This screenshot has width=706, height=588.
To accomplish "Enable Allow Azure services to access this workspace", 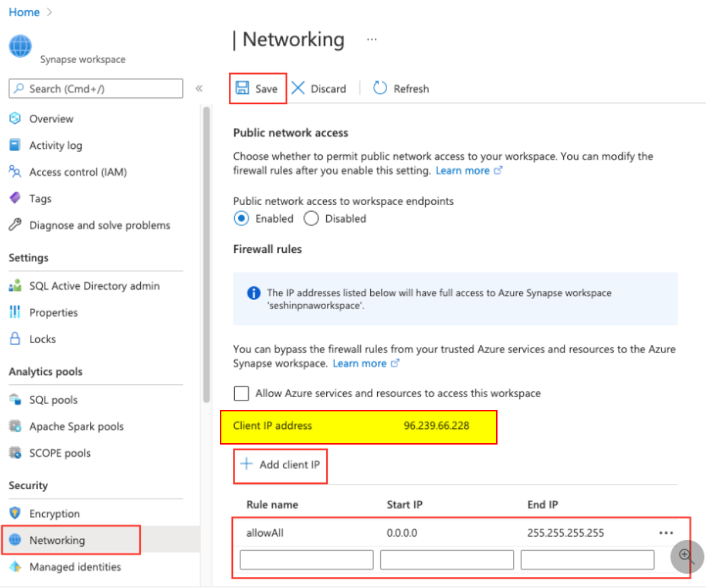I will click(241, 393).
